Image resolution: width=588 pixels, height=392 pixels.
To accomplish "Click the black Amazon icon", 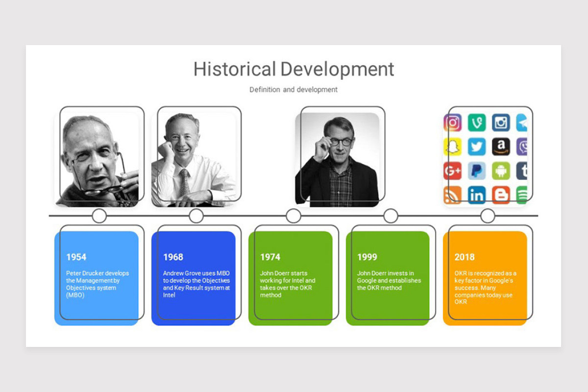I will 501,147.
